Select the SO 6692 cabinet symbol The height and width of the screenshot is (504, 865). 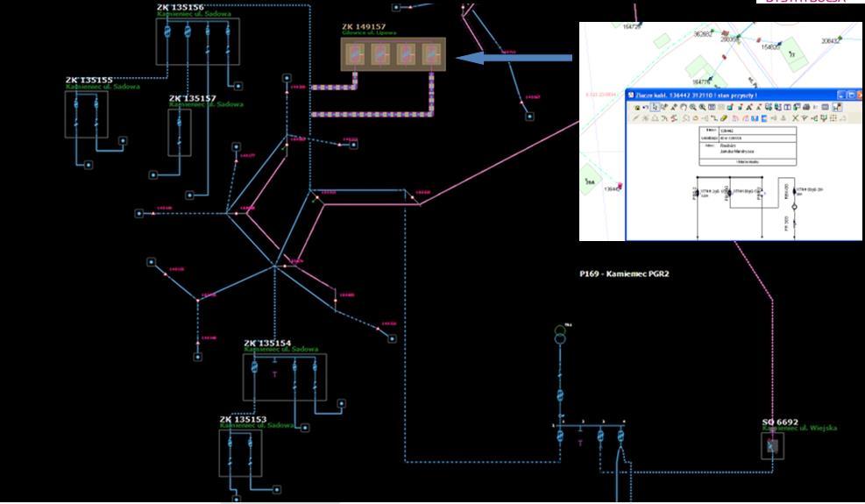point(772,445)
